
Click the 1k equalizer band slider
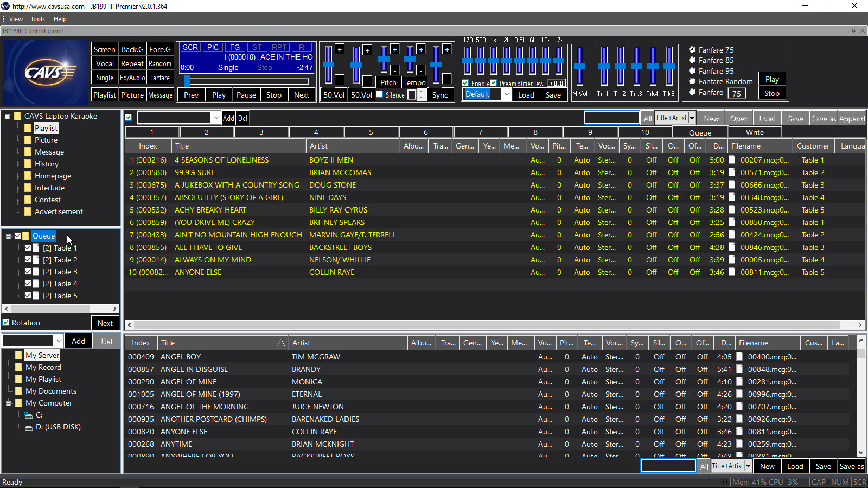click(493, 61)
